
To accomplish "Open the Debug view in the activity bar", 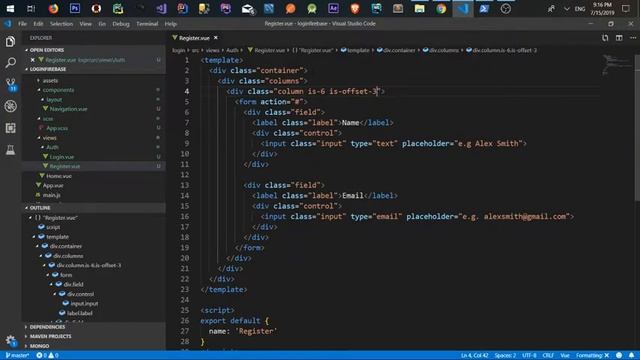I will (x=10, y=106).
